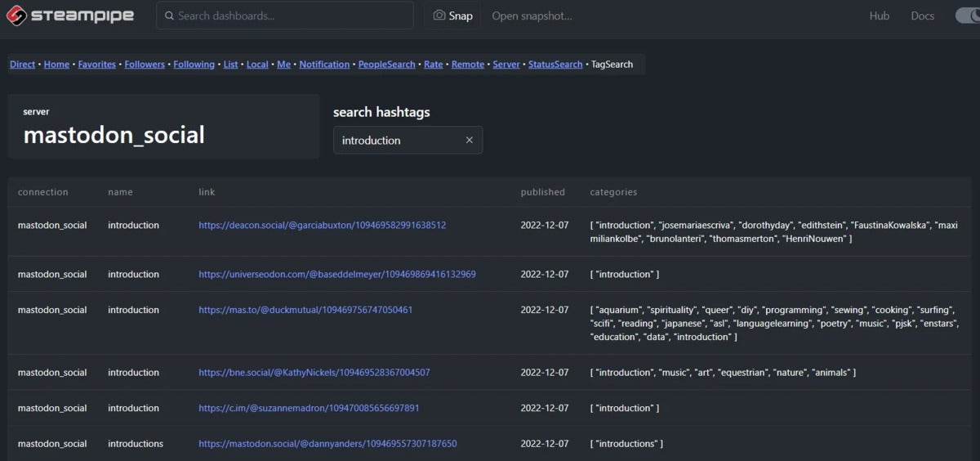Viewport: 980px width, 461px height.
Task: Open the c.im suzannemadron post link
Action: pyautogui.click(x=309, y=408)
